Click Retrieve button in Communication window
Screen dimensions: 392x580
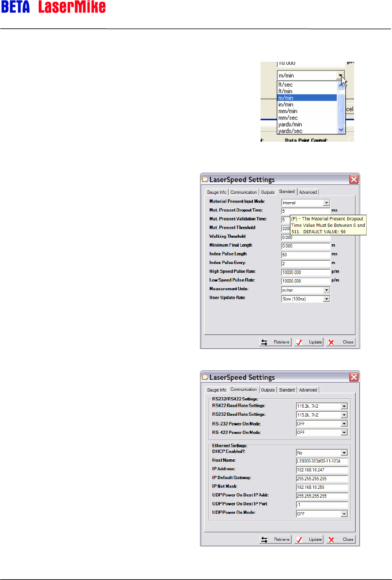[x=275, y=539]
